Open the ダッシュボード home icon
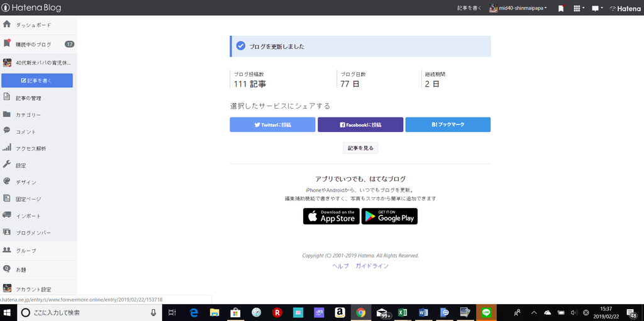Viewport: 644px width, 321px height. coord(6,24)
